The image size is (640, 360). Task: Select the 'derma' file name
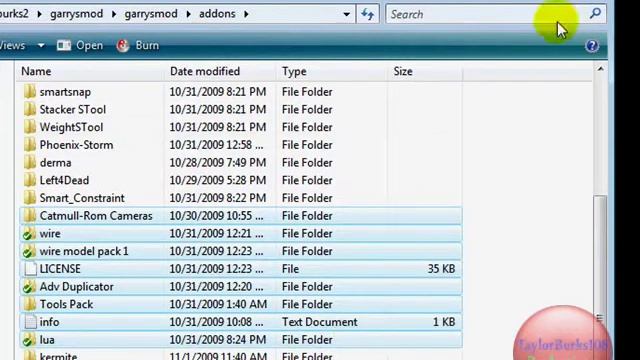[x=56, y=162]
